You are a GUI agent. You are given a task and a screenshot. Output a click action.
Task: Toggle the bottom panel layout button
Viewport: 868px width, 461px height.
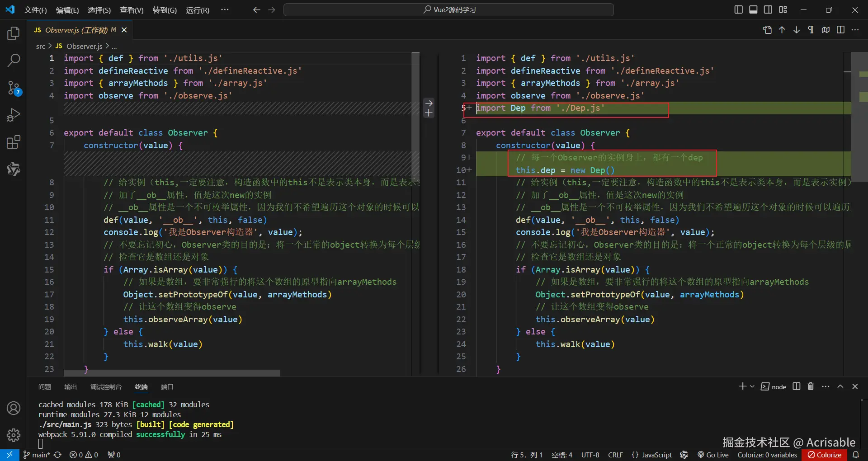coord(753,9)
